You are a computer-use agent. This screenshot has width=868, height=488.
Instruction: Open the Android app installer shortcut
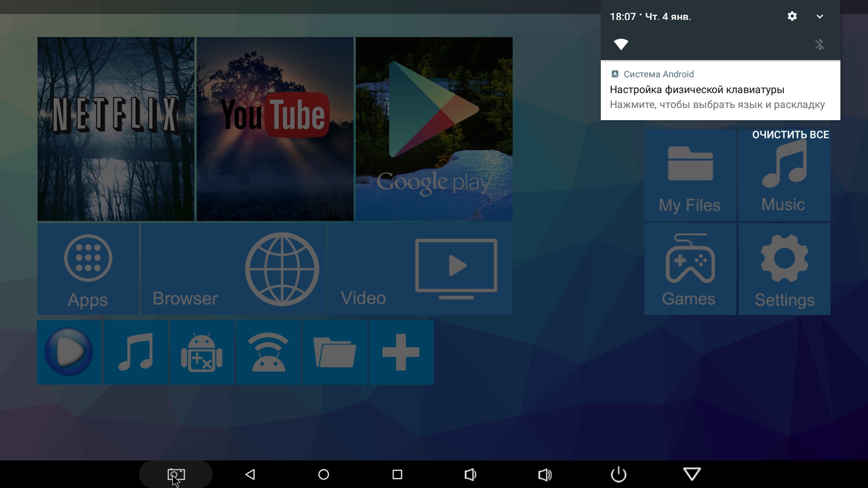202,352
